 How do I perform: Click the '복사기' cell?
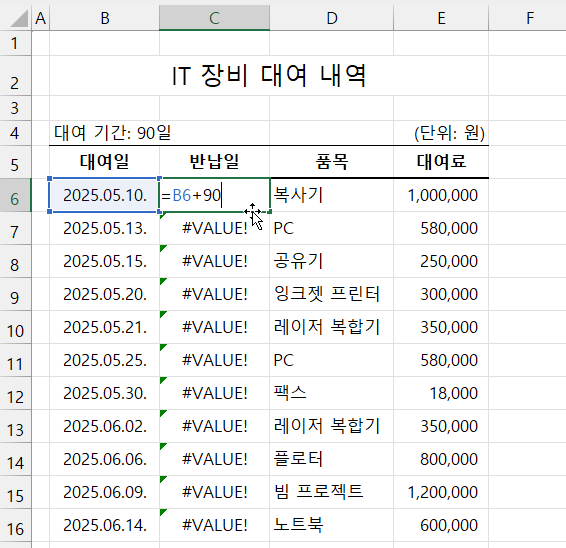pyautogui.click(x=332, y=195)
